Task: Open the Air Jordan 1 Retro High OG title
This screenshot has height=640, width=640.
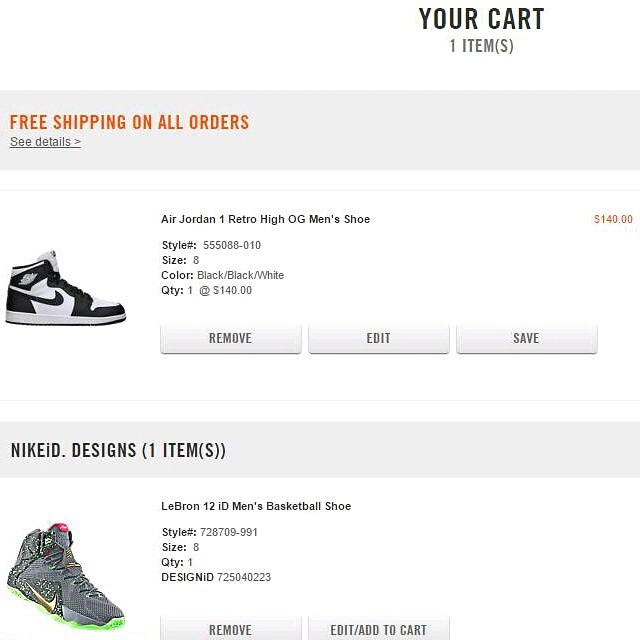Action: click(x=265, y=219)
